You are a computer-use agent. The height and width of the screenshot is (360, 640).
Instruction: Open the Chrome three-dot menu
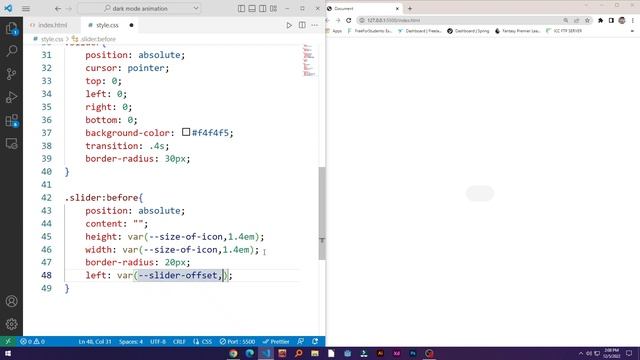click(x=633, y=20)
